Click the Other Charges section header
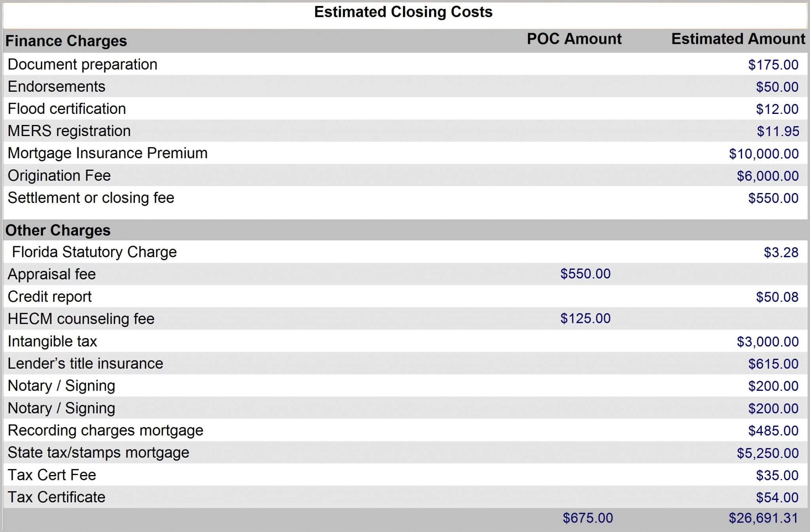 point(58,230)
